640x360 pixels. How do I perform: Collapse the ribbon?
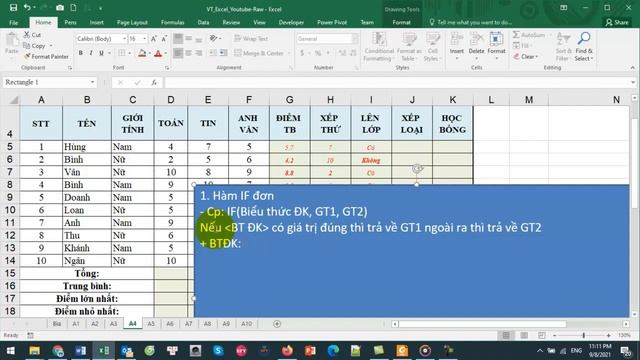(633, 68)
